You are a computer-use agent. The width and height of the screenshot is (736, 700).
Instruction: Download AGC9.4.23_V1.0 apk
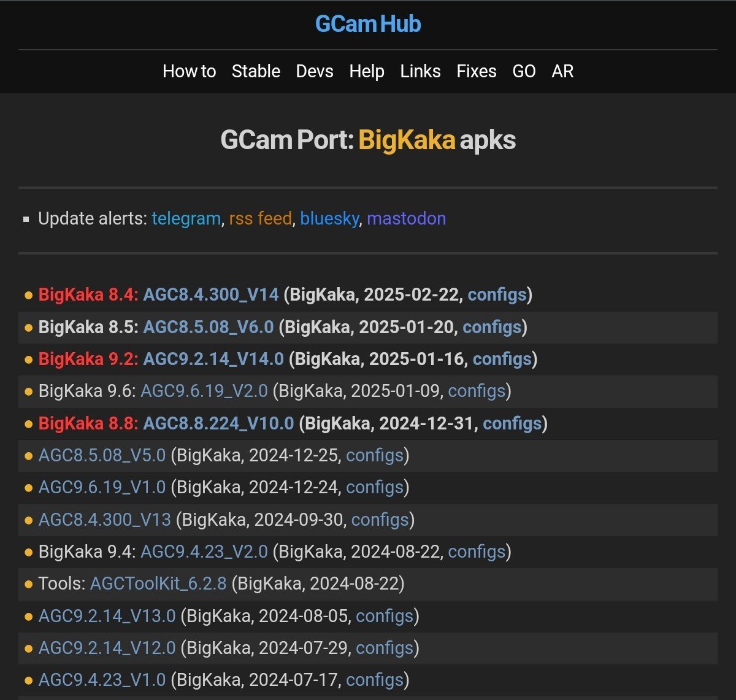[102, 680]
